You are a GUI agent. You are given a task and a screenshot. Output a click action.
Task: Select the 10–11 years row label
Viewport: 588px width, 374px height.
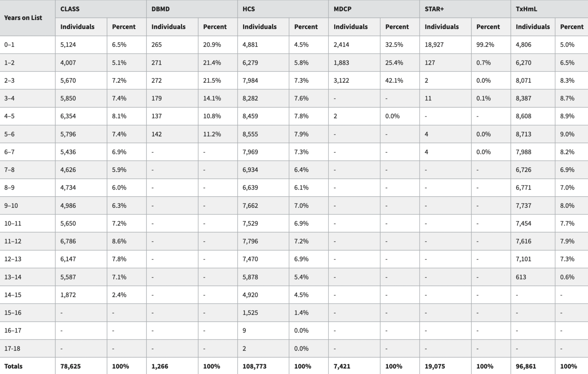[13, 224]
